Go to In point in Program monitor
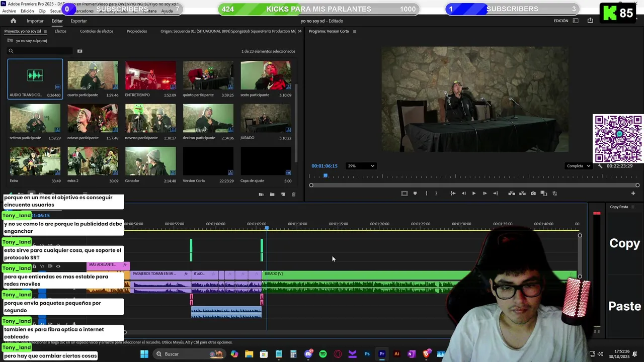The height and width of the screenshot is (362, 644). click(453, 193)
